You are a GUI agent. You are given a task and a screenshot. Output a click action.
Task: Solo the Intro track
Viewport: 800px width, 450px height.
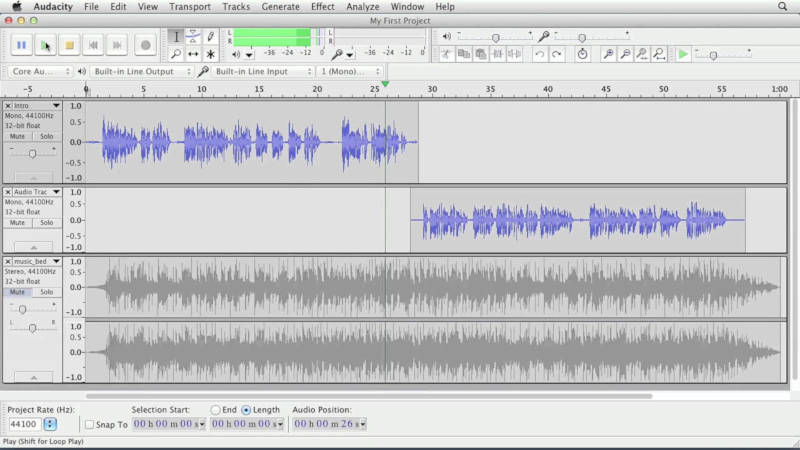pos(47,136)
